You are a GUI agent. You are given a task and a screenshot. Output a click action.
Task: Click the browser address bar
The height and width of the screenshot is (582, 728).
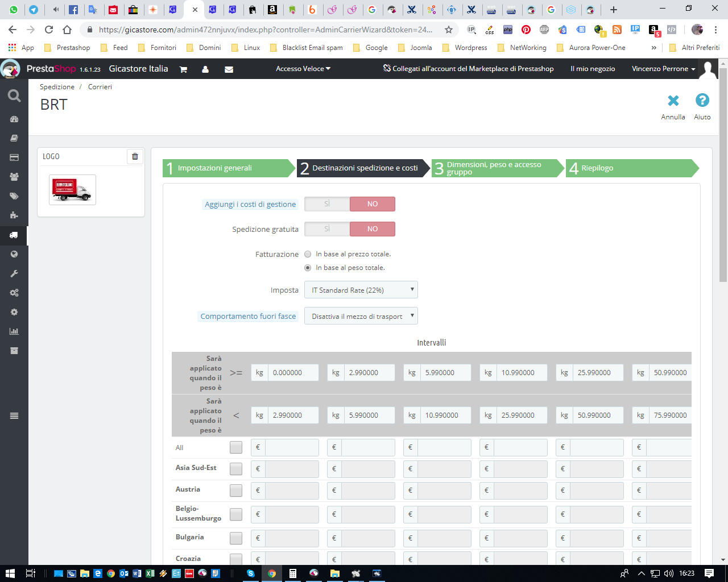pyautogui.click(x=265, y=30)
